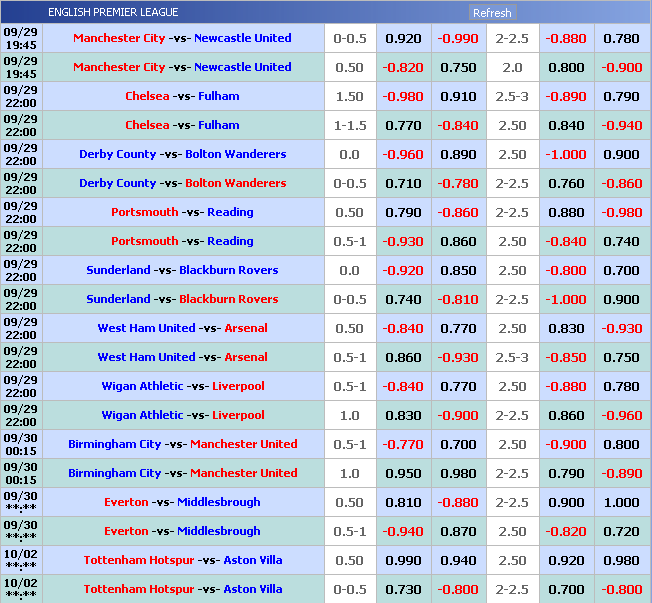The height and width of the screenshot is (603, 652).
Task: Select Birmingham City's 0.950 handicap odds
Action: coord(403,473)
